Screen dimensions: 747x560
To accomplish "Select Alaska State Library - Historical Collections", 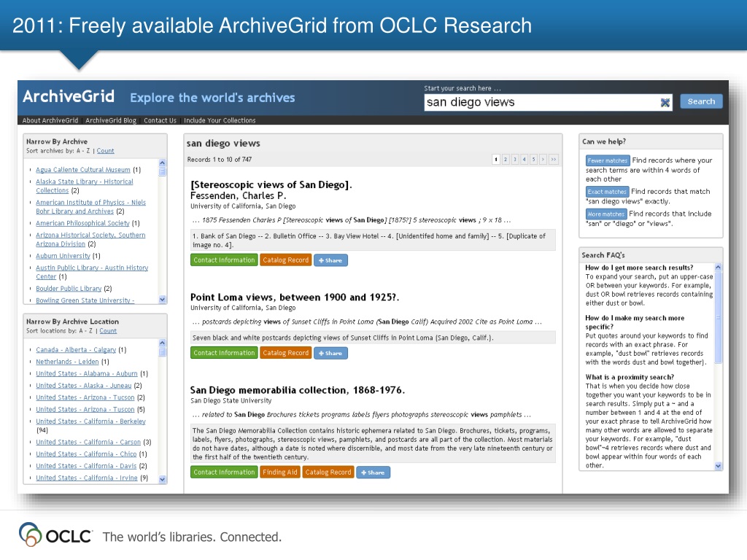I will point(85,186).
